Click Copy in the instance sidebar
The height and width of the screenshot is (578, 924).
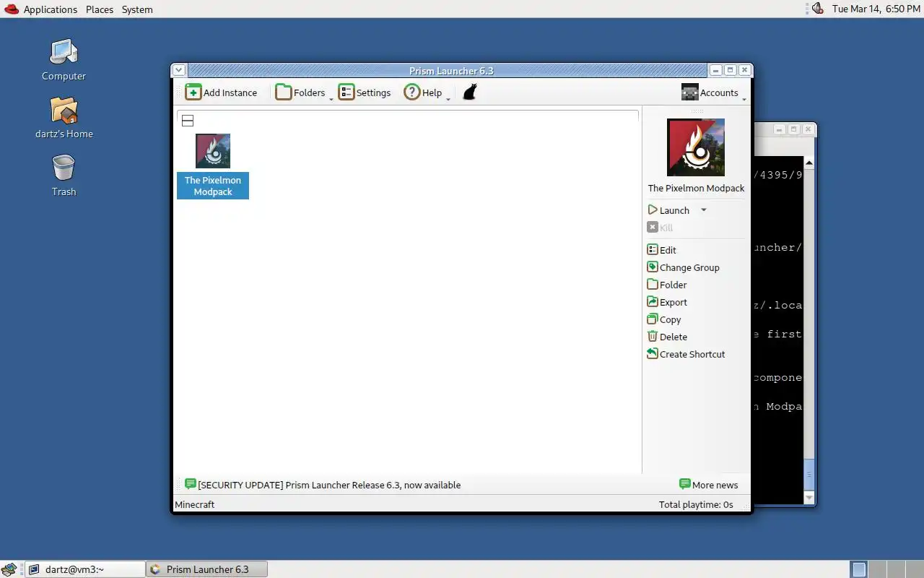[664, 319]
